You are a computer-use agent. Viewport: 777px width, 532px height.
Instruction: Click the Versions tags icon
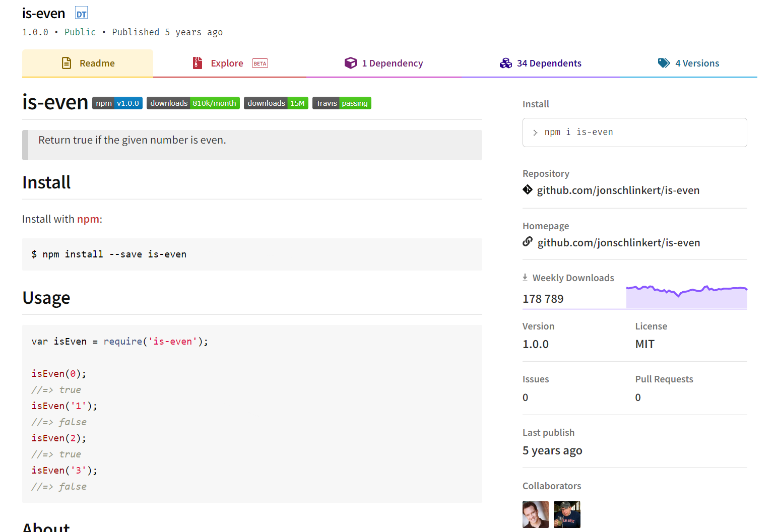(664, 63)
